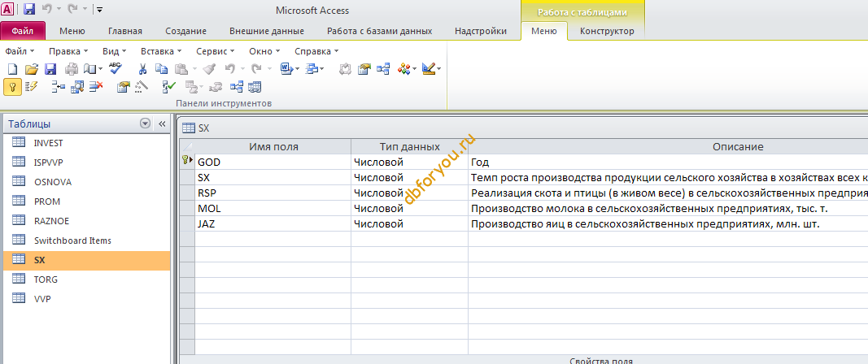
Task: Click the Год description cell
Action: click(668, 162)
